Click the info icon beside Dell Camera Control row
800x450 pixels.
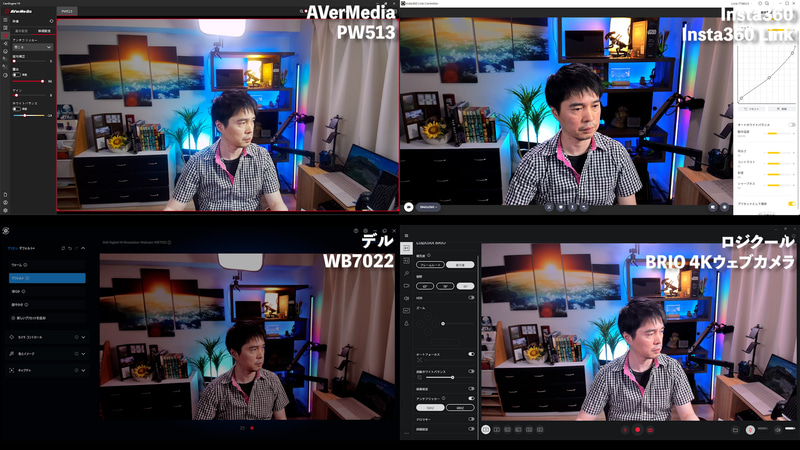[x=77, y=337]
